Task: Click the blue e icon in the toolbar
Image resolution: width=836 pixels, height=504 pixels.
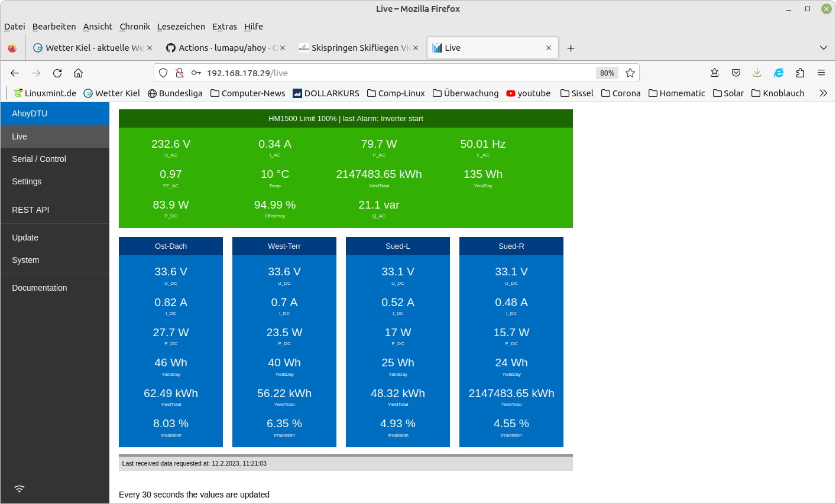Action: [779, 73]
